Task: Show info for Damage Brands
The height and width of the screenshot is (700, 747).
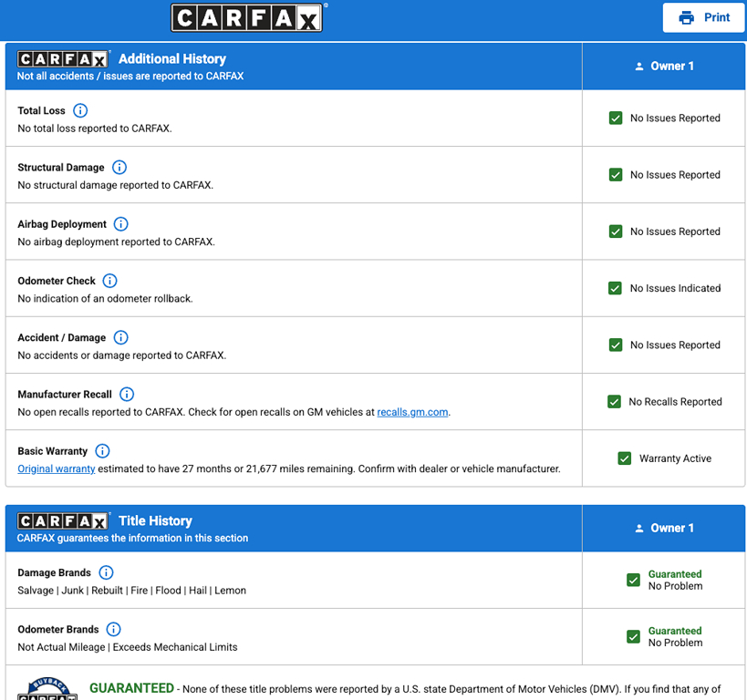Action: 106,572
